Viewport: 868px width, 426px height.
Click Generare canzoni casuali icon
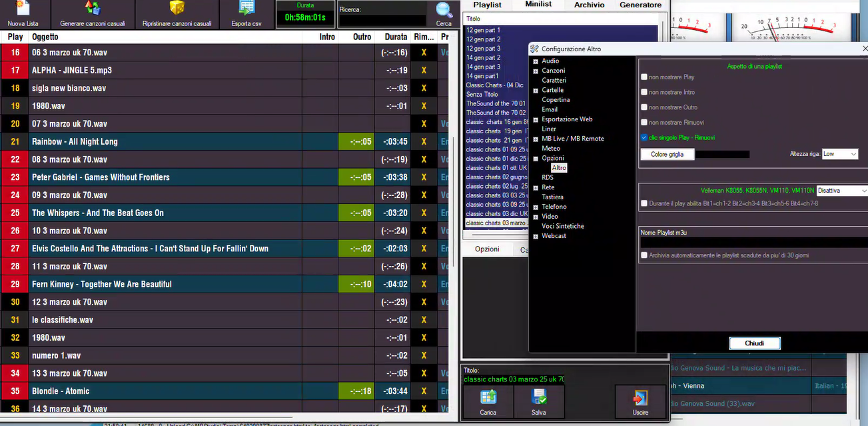(x=92, y=9)
